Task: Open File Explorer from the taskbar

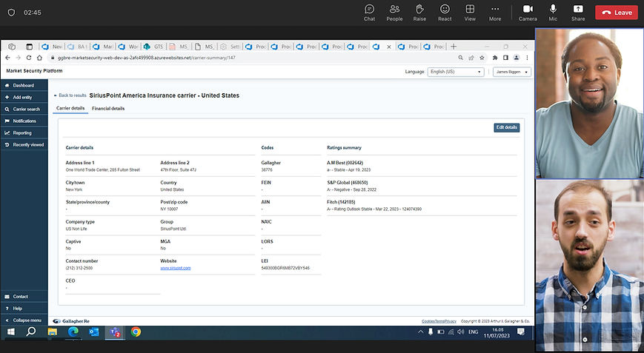Action: tap(52, 332)
